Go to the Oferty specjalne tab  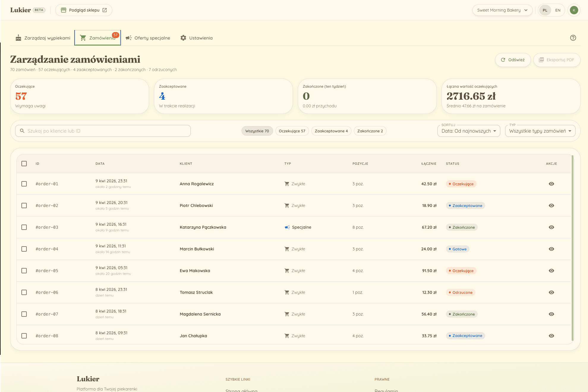coord(148,38)
